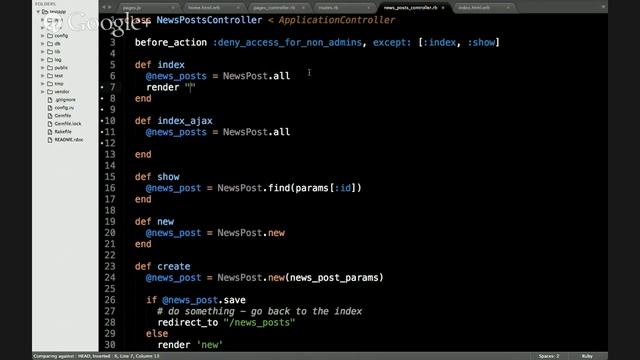This screenshot has height=360, width=640.
Task: Open Rakefile in the sidebar
Action: click(x=63, y=131)
